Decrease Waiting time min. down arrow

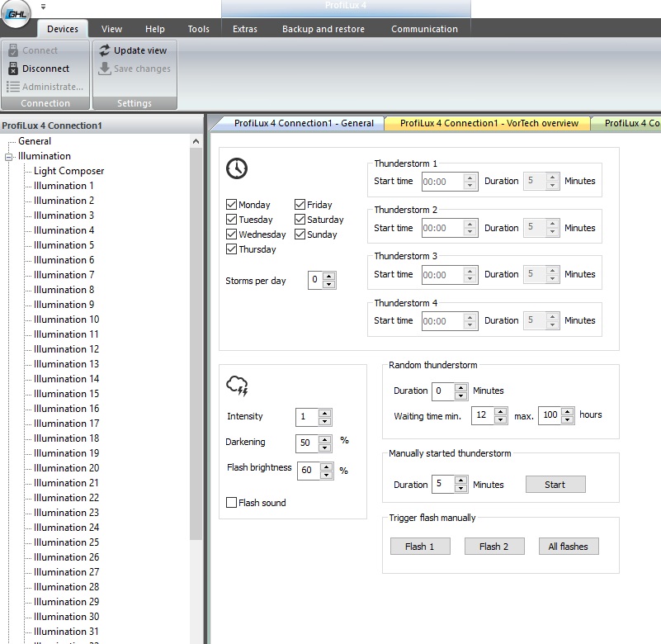(x=500, y=419)
